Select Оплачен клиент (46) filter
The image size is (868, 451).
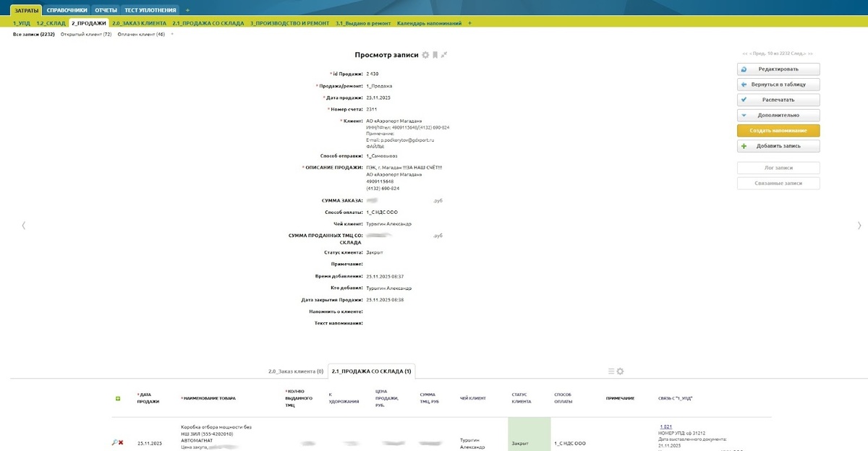point(141,34)
